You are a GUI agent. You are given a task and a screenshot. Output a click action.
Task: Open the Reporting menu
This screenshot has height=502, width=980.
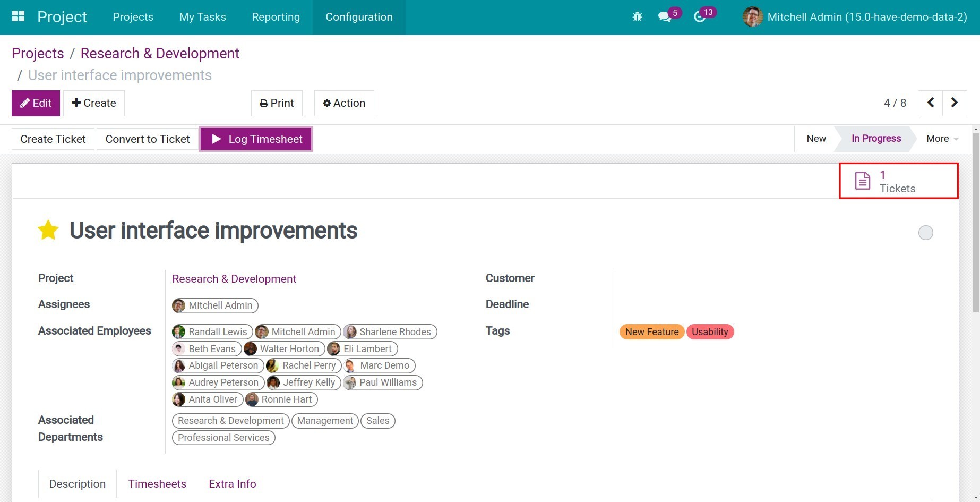click(276, 17)
